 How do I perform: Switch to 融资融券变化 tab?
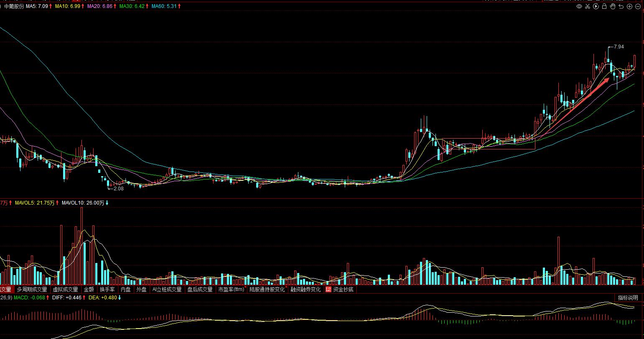pos(305,289)
